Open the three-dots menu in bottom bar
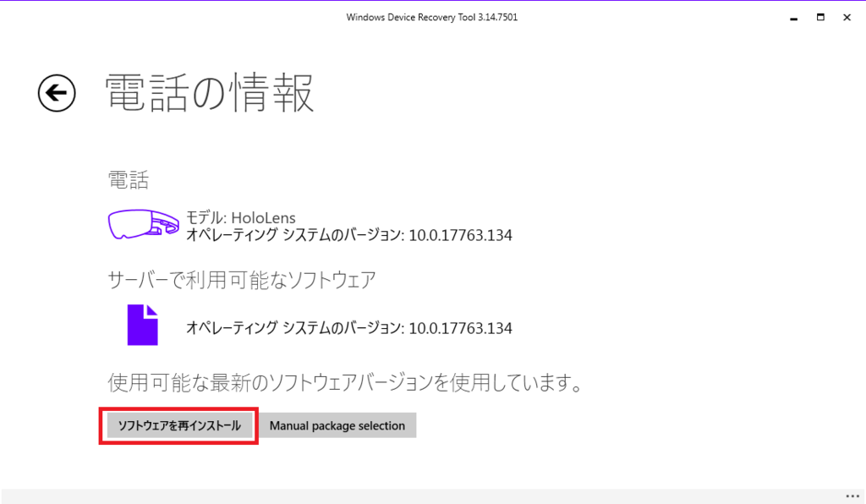The height and width of the screenshot is (504, 866). (852, 496)
